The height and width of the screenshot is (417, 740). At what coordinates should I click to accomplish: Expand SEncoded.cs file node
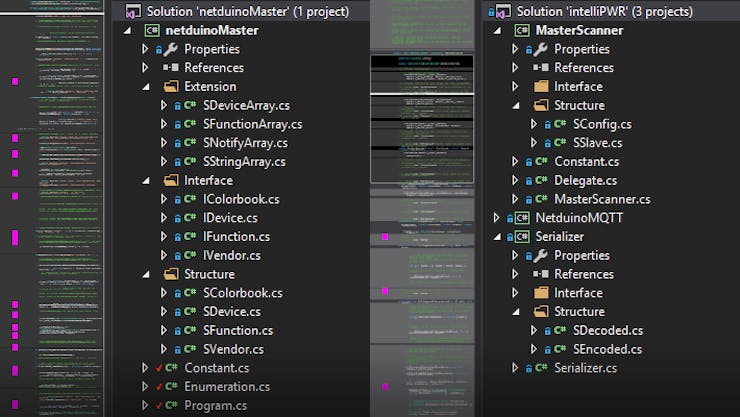coord(534,349)
